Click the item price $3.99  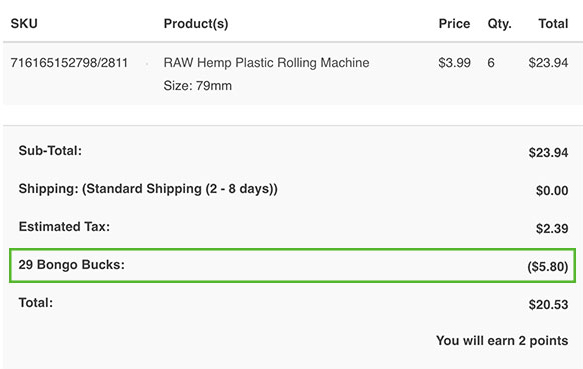(x=454, y=62)
